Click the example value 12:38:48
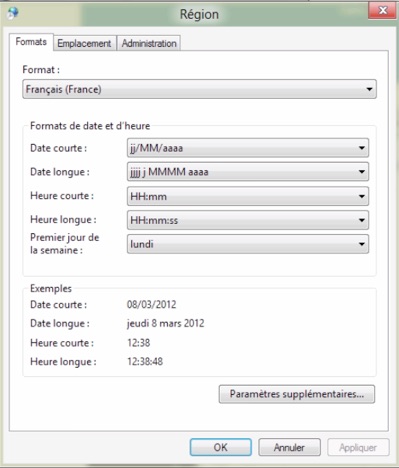The height and width of the screenshot is (468, 399). tap(145, 361)
